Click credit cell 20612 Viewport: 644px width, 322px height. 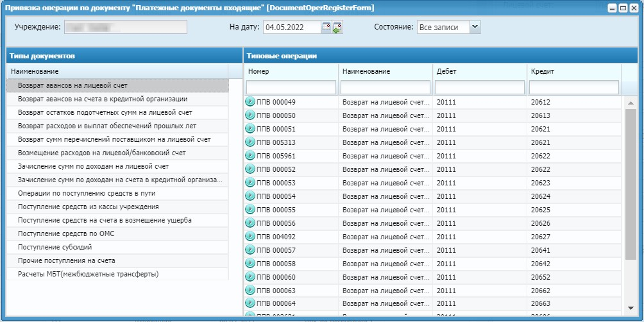click(x=574, y=102)
